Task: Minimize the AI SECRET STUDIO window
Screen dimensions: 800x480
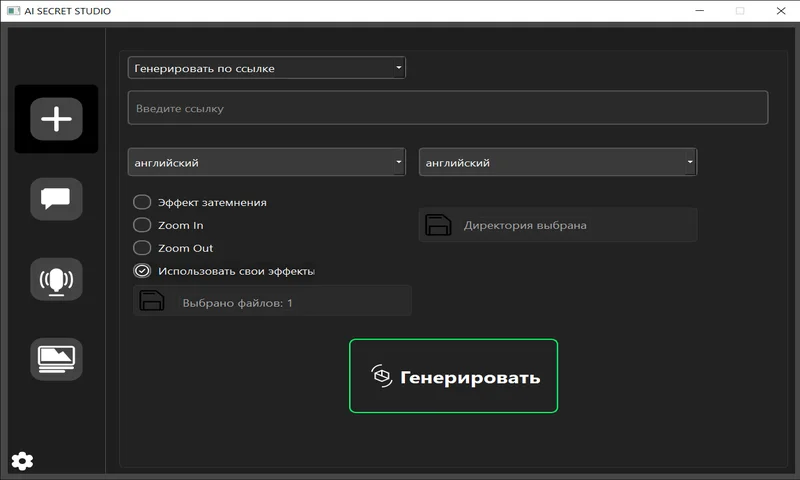Action: coord(699,11)
